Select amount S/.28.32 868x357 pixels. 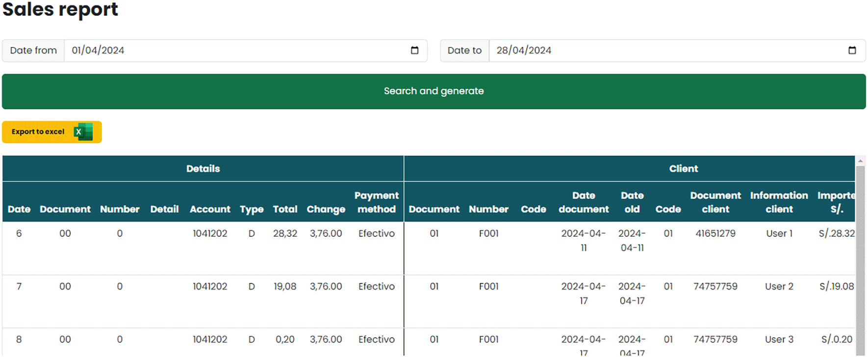coord(837,234)
